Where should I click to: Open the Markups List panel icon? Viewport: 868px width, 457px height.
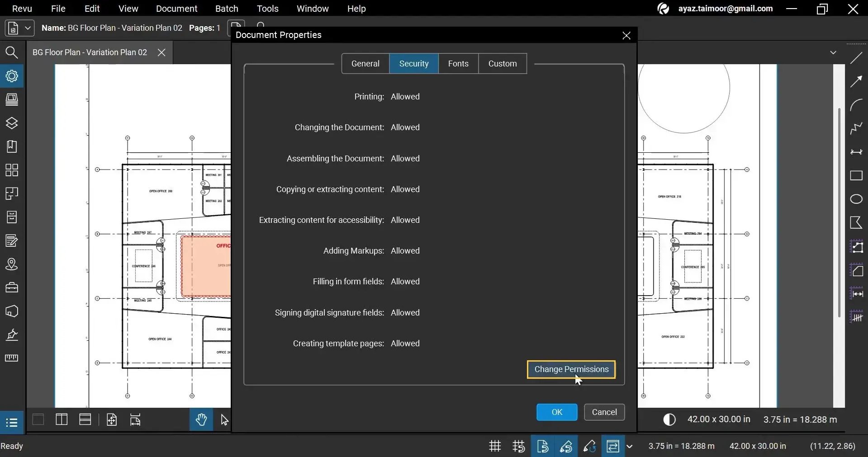(x=12, y=423)
